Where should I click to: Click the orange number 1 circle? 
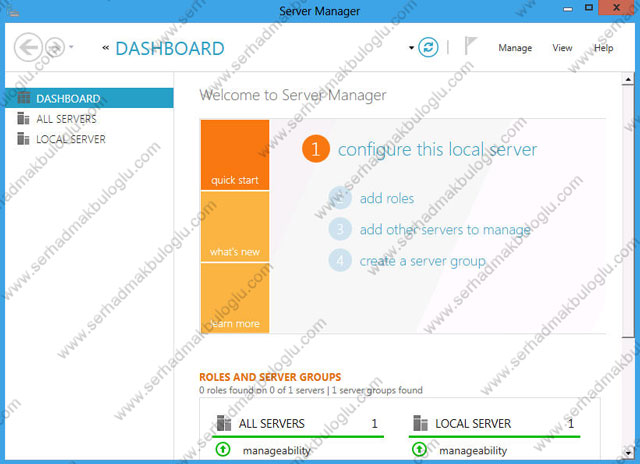[x=316, y=149]
